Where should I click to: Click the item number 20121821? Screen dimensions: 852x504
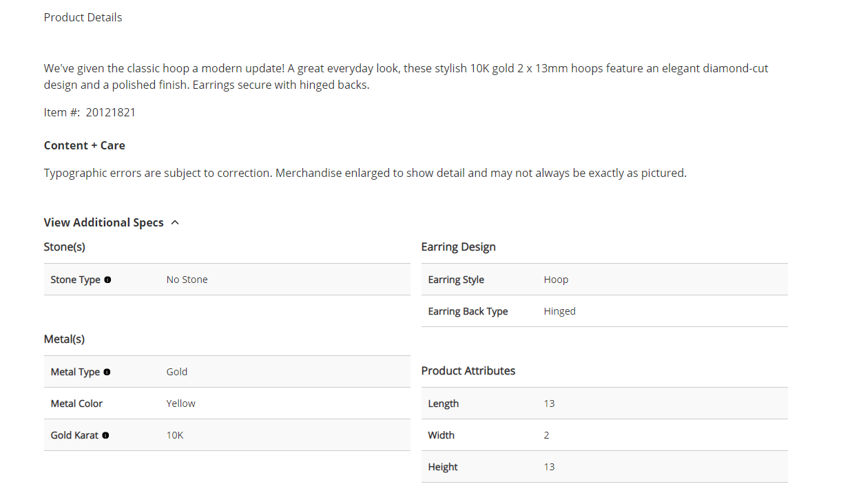click(110, 112)
